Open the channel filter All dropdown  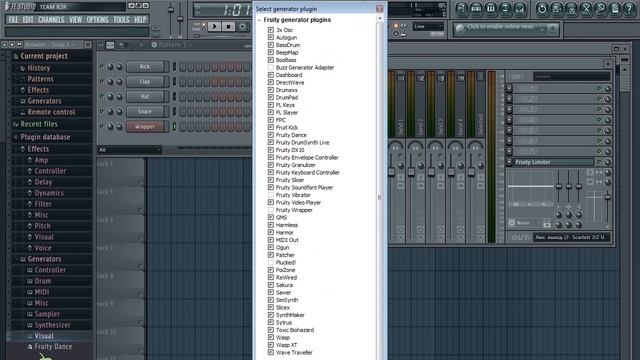(x=130, y=150)
